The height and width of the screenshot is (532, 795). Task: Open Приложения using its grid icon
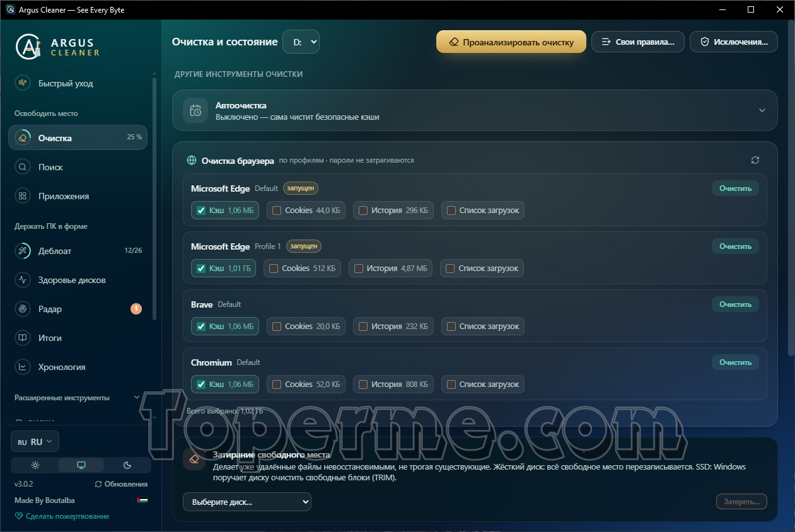pos(23,196)
